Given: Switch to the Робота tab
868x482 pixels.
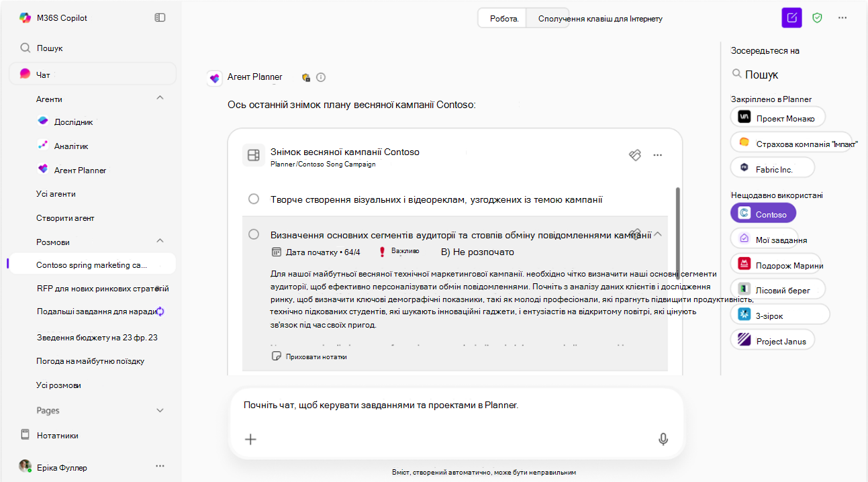Looking at the screenshot, I should pyautogui.click(x=503, y=19).
